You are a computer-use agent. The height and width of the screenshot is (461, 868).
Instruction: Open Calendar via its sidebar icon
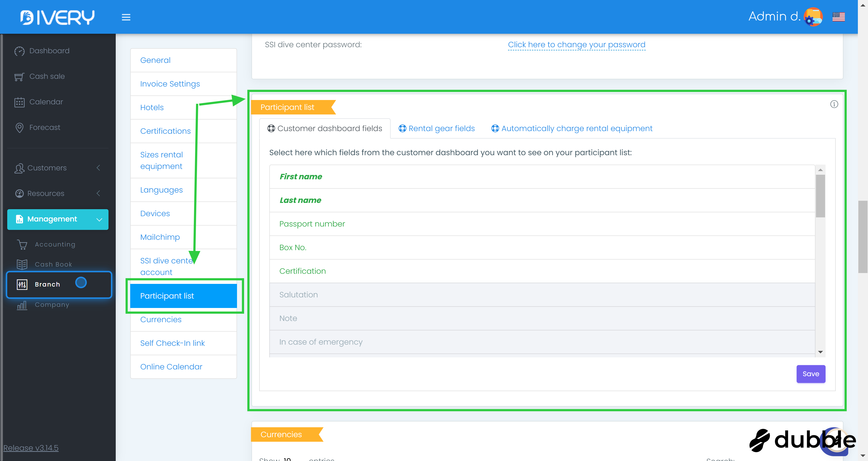pos(20,102)
